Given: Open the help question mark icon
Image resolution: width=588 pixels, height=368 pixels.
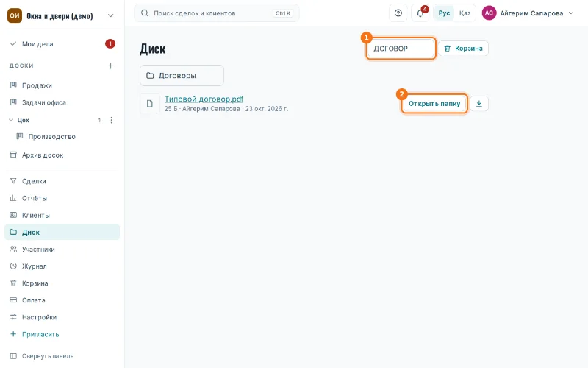Looking at the screenshot, I should point(398,13).
